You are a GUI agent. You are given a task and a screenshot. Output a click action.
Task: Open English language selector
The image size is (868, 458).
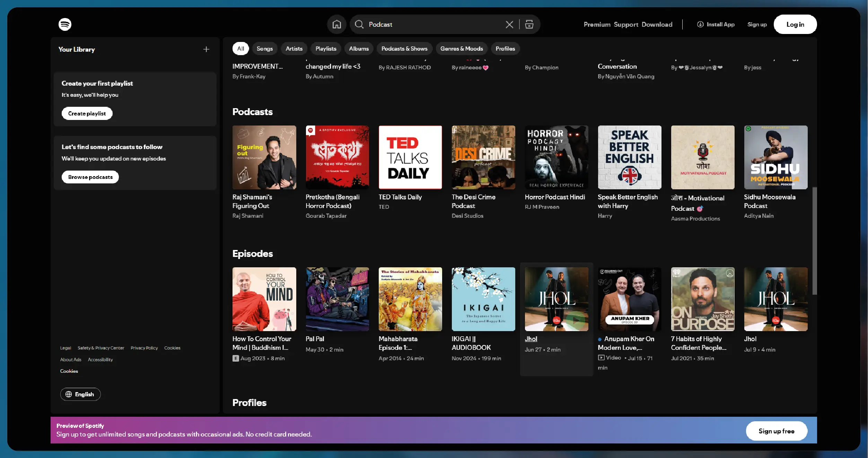click(x=80, y=394)
